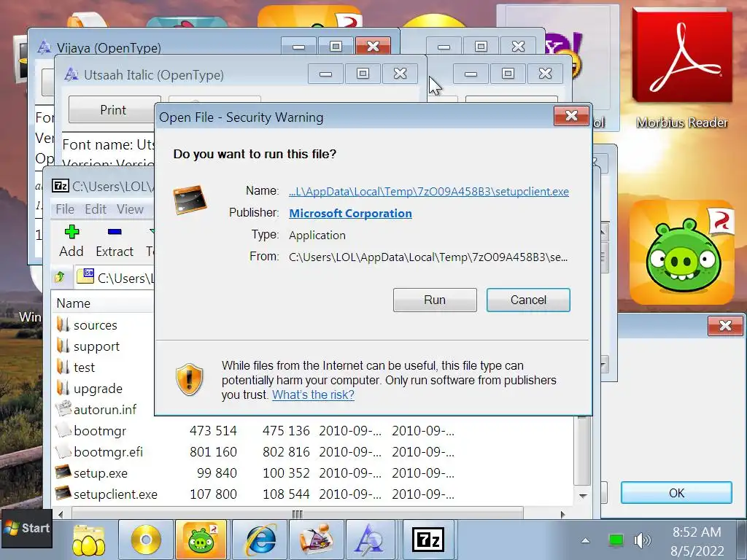Click Print in the Utsaah Italic font window
The height and width of the screenshot is (560, 747).
[113, 110]
